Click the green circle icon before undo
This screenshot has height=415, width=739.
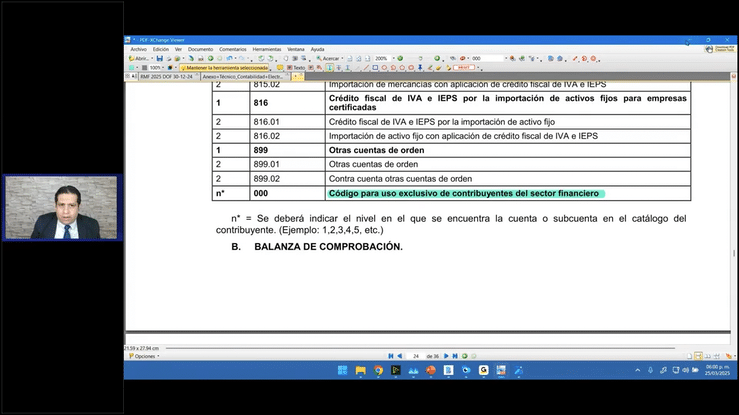[x=210, y=58]
